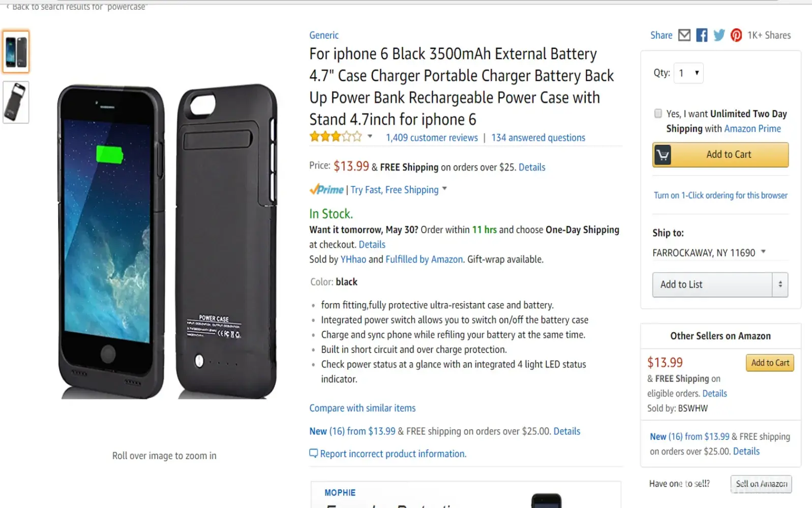Click the Sell on Amazon button
Viewport: 812px width, 508px height.
point(761,484)
